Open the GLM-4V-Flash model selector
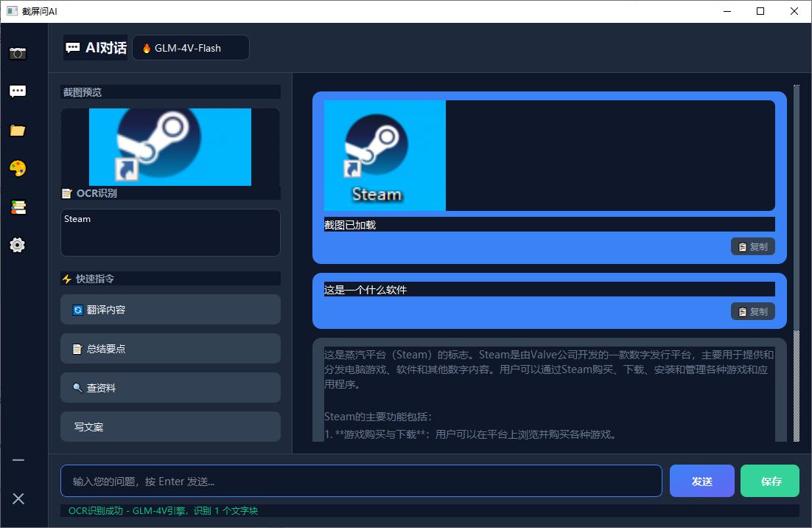Viewport: 812px width, 528px height. (x=191, y=48)
